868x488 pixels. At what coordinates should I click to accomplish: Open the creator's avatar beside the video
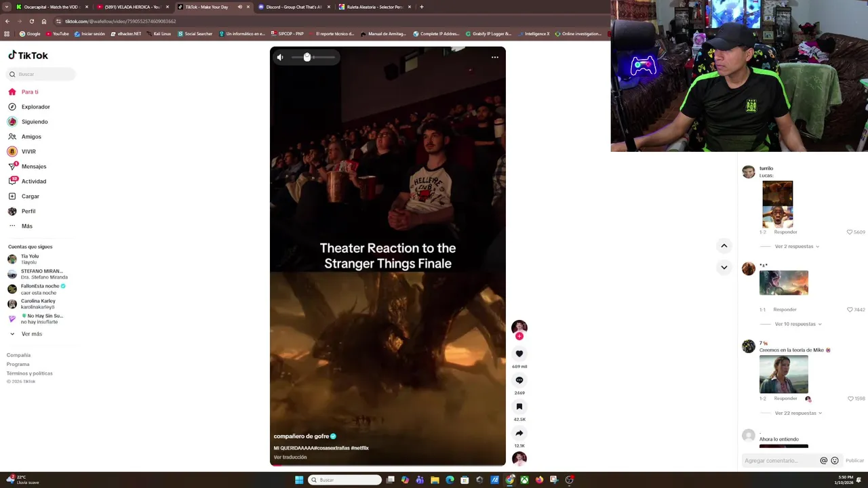(x=519, y=327)
